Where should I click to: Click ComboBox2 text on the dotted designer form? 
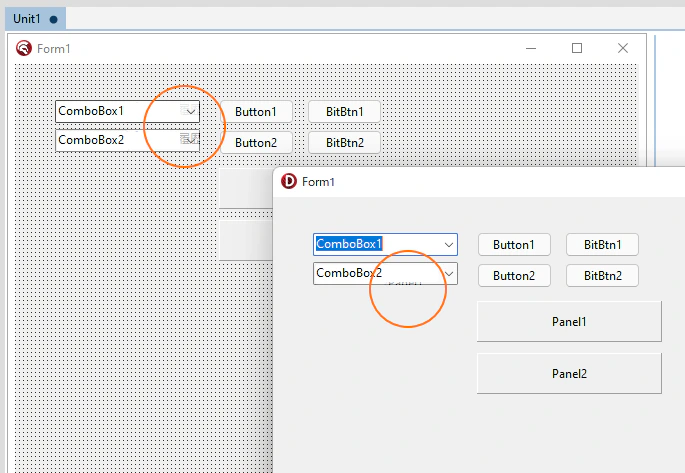[91, 140]
